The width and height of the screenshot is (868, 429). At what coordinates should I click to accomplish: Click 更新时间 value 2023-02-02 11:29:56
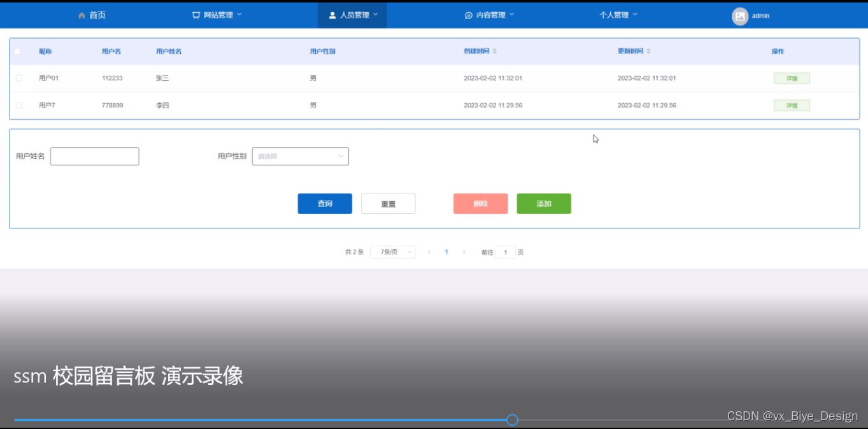pos(647,105)
